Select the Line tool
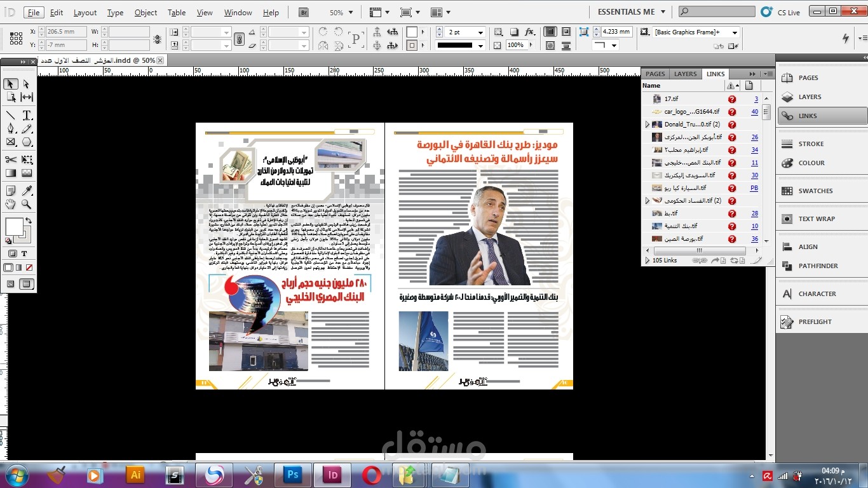868x488 pixels. pyautogui.click(x=11, y=115)
